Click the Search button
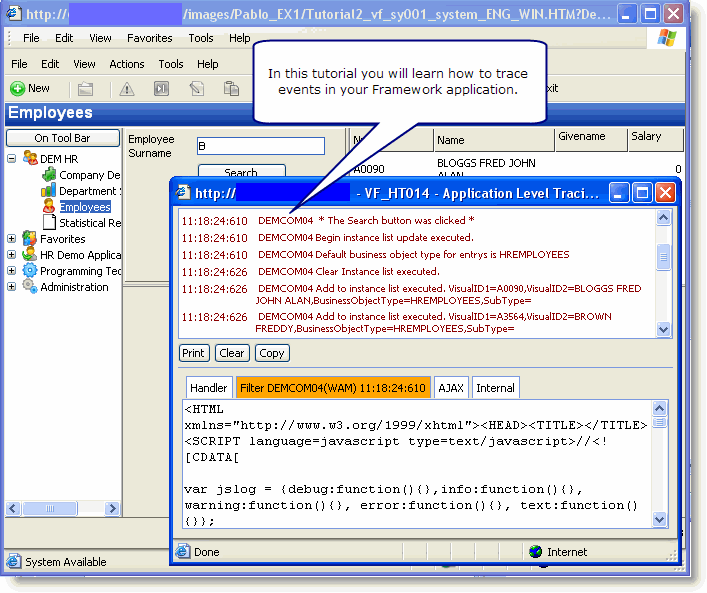The image size is (707, 593). click(x=241, y=171)
